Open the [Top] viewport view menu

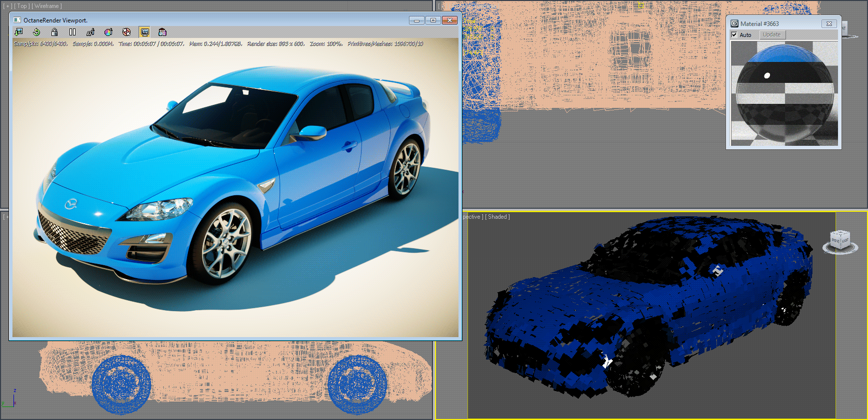(22, 6)
